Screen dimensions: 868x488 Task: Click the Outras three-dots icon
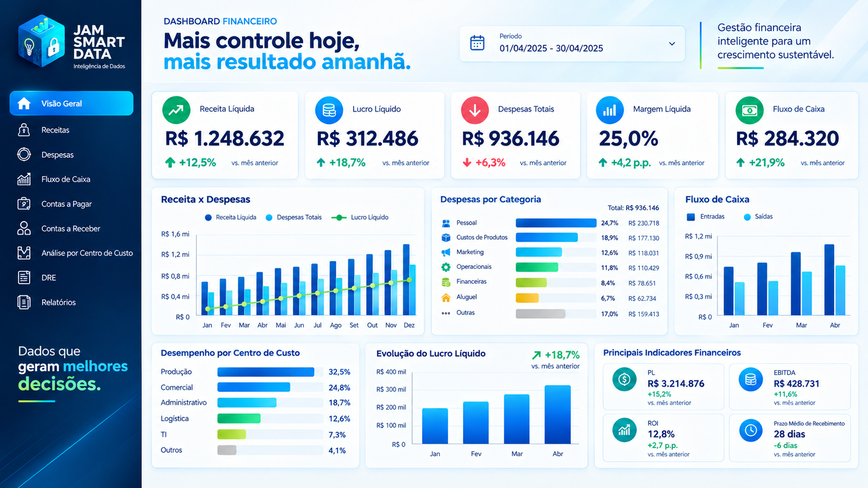[446, 313]
